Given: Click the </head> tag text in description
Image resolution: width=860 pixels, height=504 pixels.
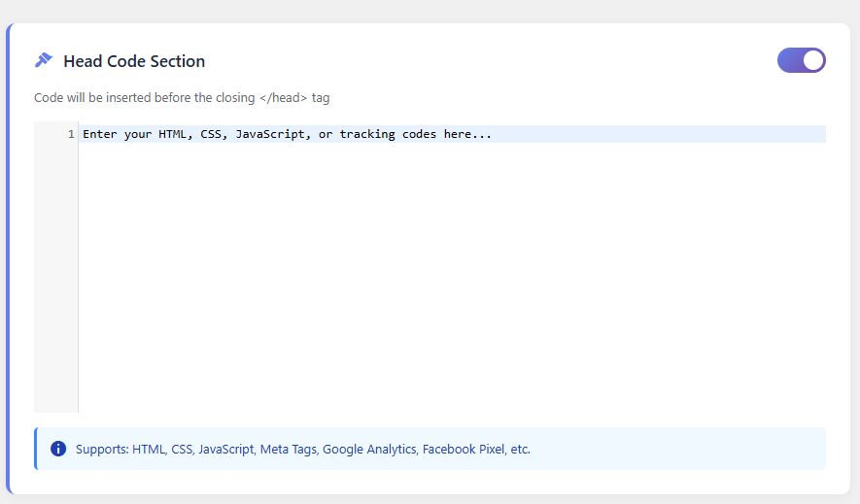Looking at the screenshot, I should tap(284, 98).
